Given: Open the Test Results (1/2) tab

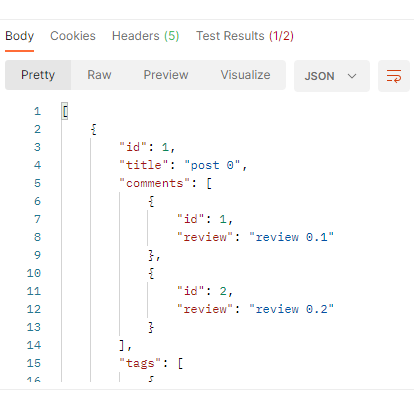Looking at the screenshot, I should click(x=245, y=36).
